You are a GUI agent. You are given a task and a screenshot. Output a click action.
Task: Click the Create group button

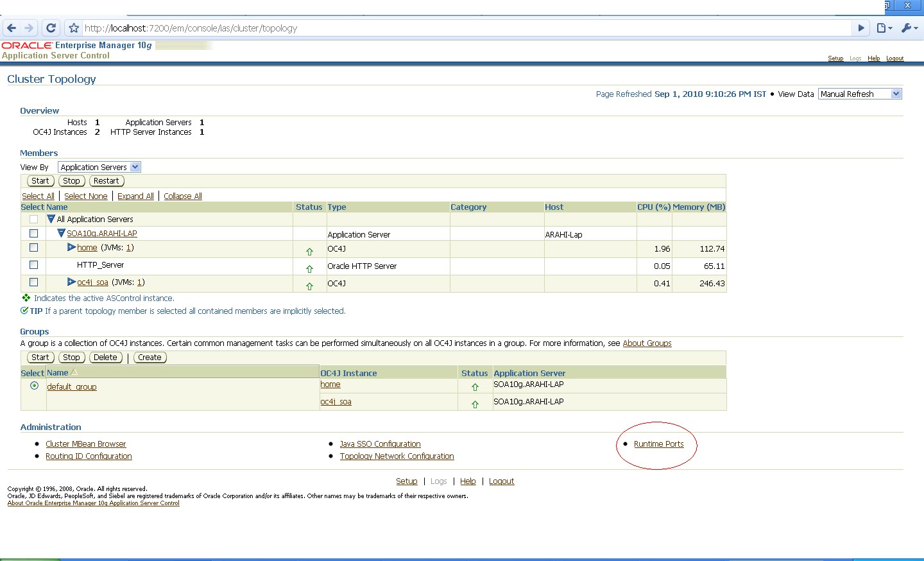150,358
